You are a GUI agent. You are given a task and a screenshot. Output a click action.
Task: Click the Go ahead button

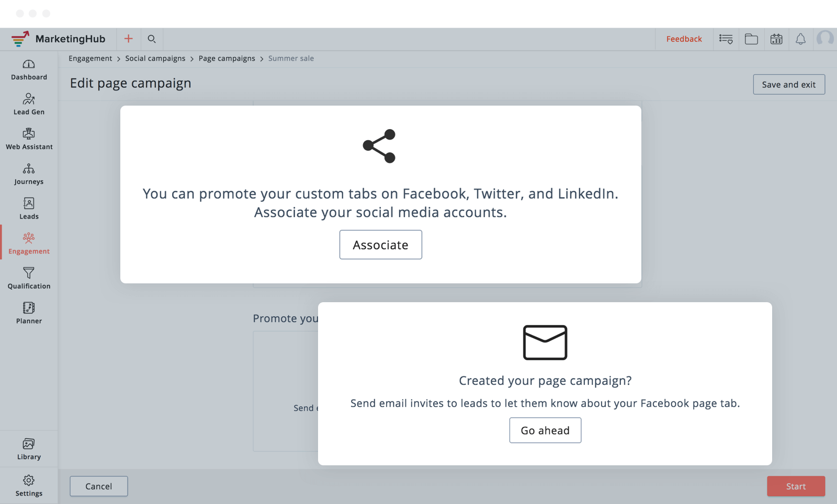[545, 430]
